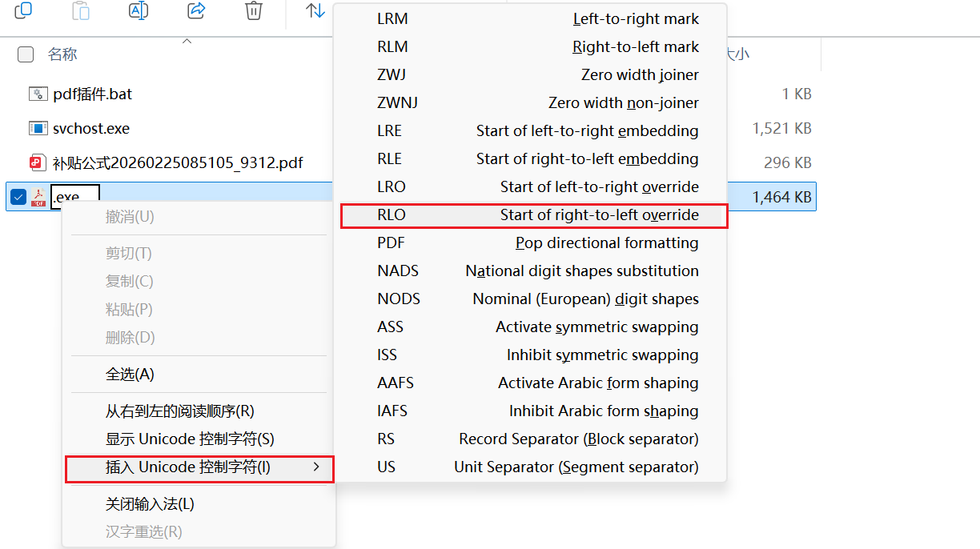
Task: Enable 显示 Unicode 控制字符(S)
Action: coord(190,439)
